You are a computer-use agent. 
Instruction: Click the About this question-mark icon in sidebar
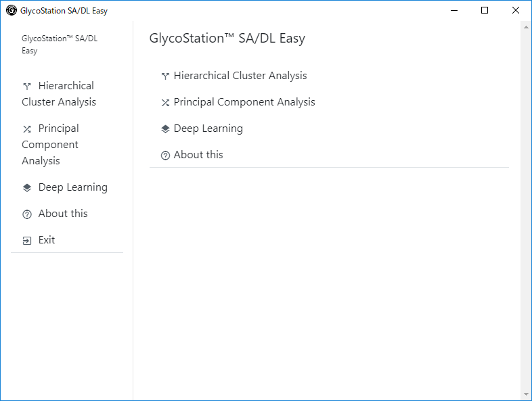(x=27, y=214)
